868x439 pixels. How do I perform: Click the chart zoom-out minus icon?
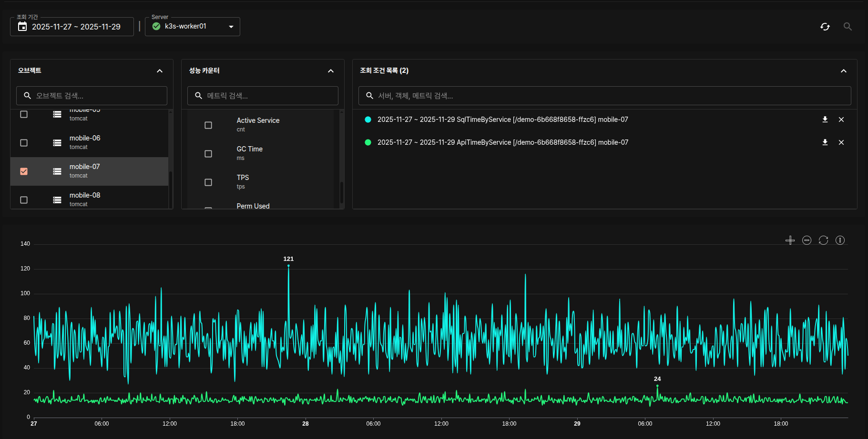click(807, 240)
